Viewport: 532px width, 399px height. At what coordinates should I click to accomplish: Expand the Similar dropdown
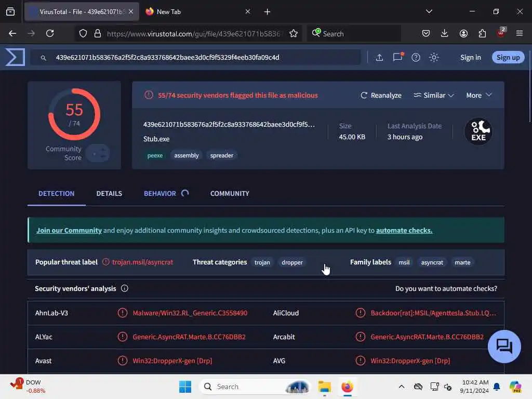click(x=434, y=96)
